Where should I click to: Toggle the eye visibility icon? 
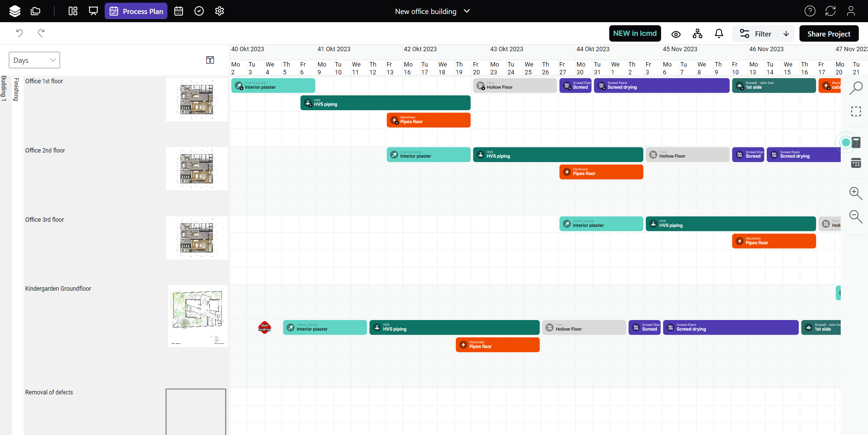tap(676, 34)
